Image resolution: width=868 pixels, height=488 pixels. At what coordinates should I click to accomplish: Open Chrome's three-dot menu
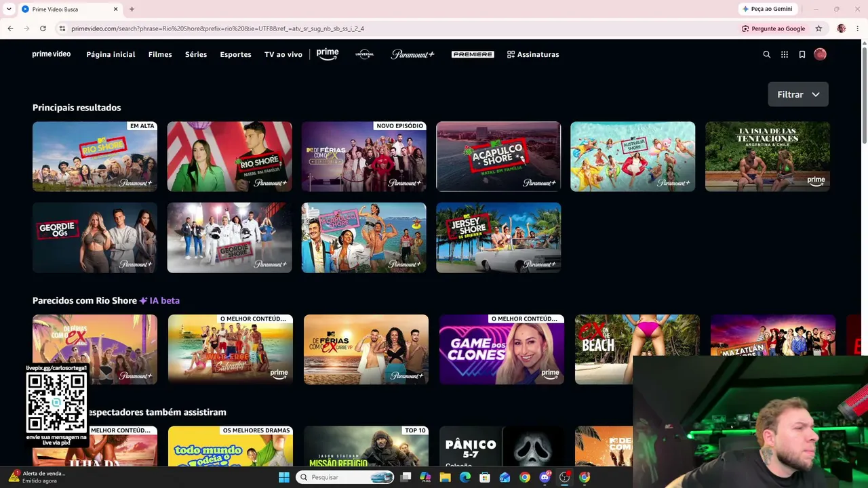click(x=859, y=28)
